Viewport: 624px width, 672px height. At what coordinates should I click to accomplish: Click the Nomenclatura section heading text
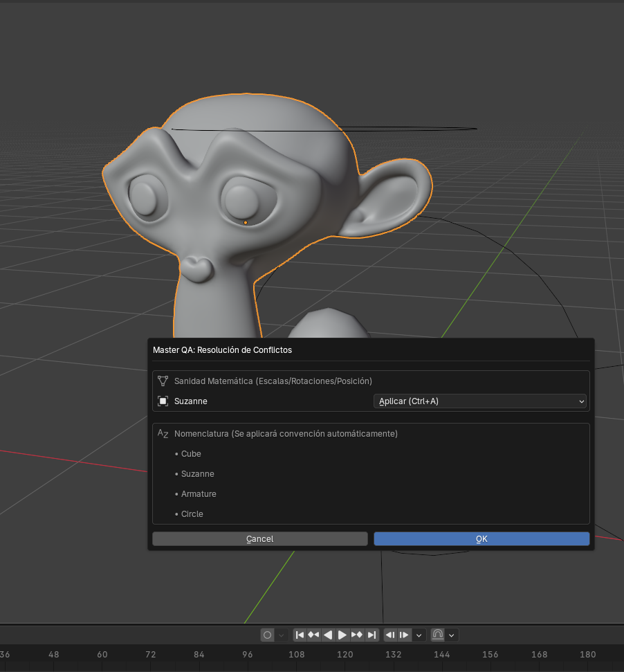coord(286,434)
